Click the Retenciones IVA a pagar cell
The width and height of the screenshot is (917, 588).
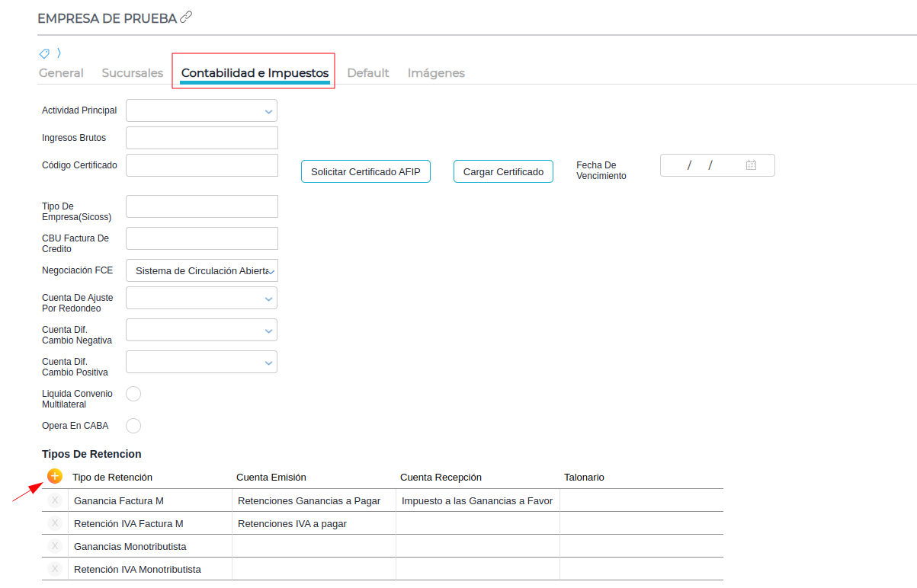[313, 523]
